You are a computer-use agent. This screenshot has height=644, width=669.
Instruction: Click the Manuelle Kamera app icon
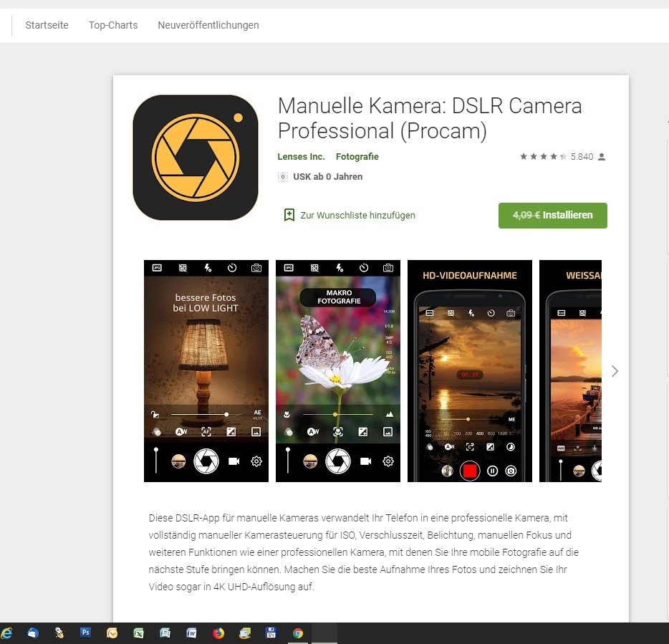click(195, 157)
